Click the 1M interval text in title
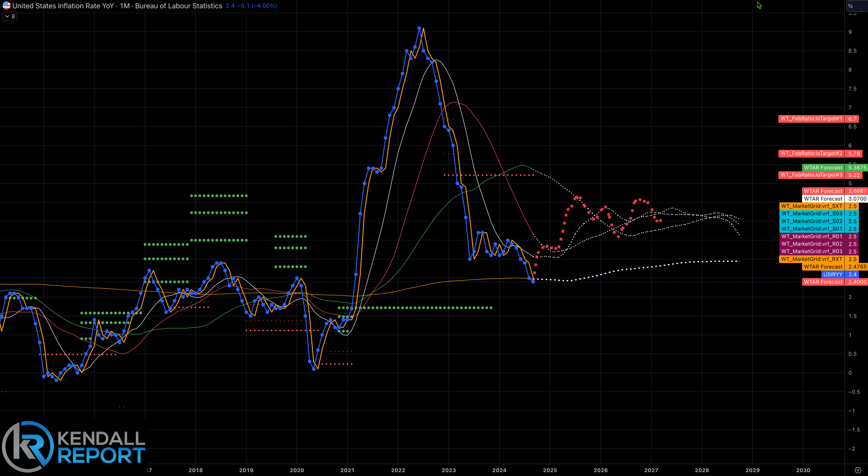The height and width of the screenshot is (476, 868). point(125,6)
